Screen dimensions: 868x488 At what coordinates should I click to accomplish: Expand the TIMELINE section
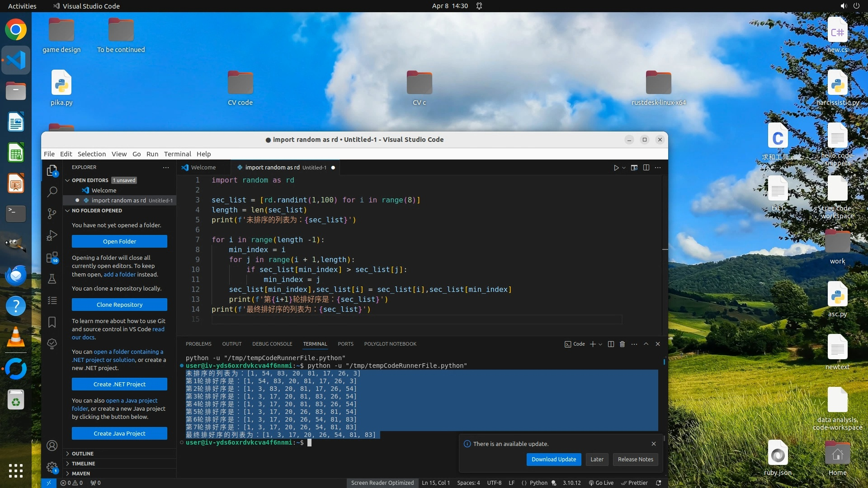[x=84, y=463]
